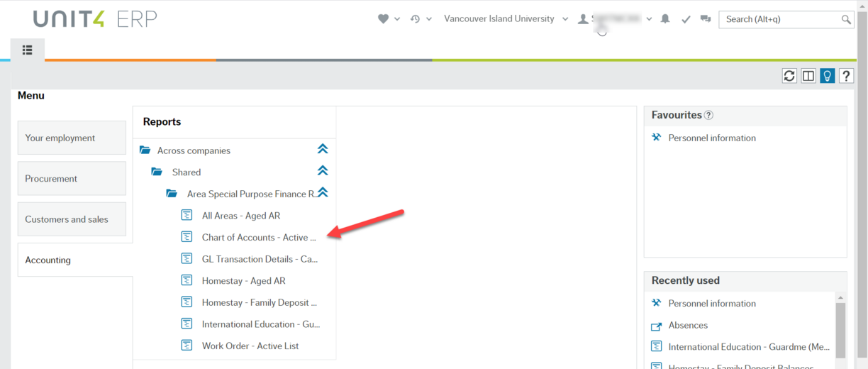Toggle the lightbulb tips icon

click(828, 76)
